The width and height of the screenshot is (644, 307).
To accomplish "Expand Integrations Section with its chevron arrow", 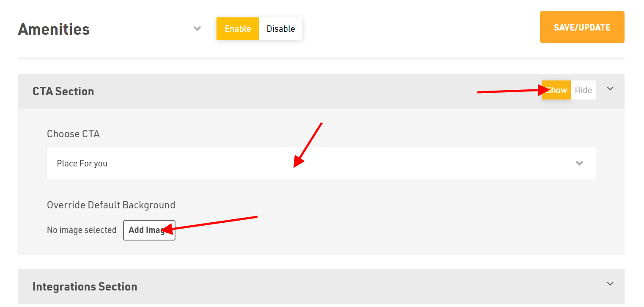I will point(610,284).
